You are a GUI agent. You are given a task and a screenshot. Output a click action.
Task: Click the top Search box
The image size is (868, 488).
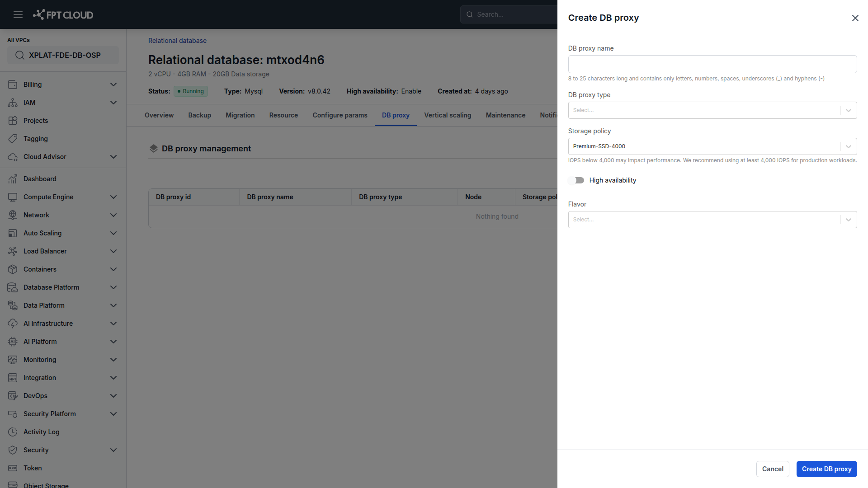(509, 14)
